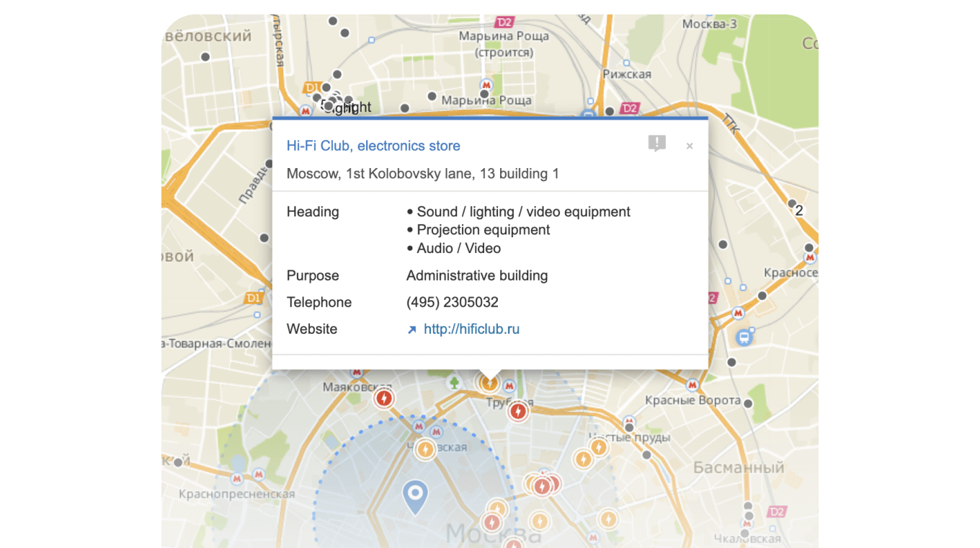Viewport: 980px width, 548px height.
Task: Click the metro icon next to Трубная
Action: [510, 387]
